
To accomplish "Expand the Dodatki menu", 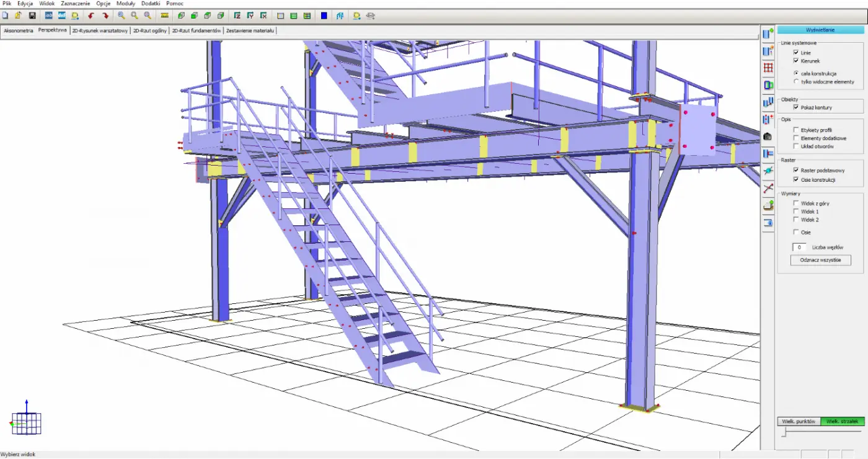I will (x=151, y=4).
